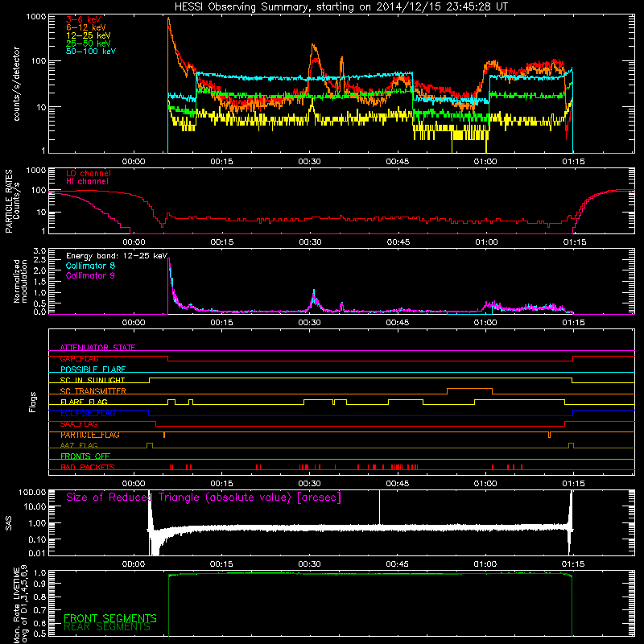Click the Energy band: 12-25 keV label
The height and width of the screenshot is (644, 644).
[x=117, y=256]
